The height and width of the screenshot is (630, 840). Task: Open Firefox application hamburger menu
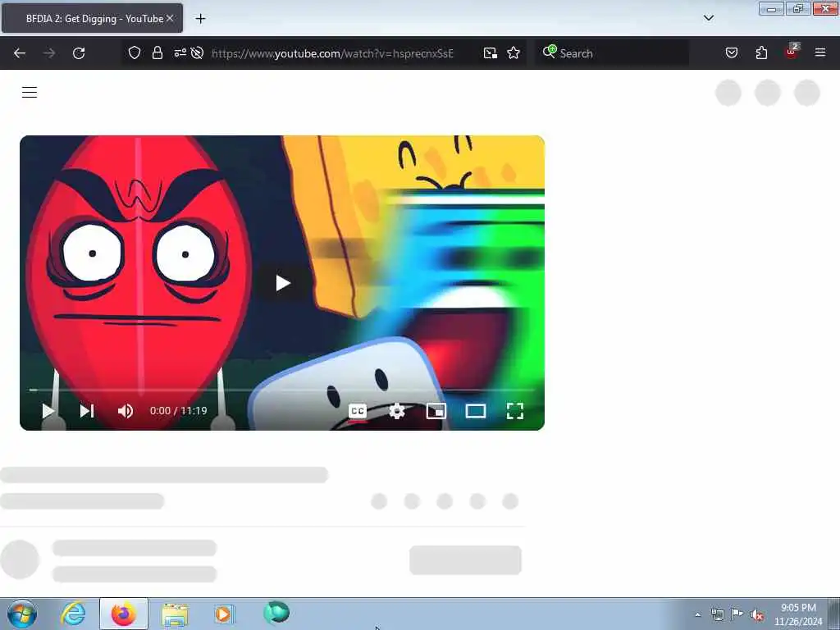click(x=820, y=52)
